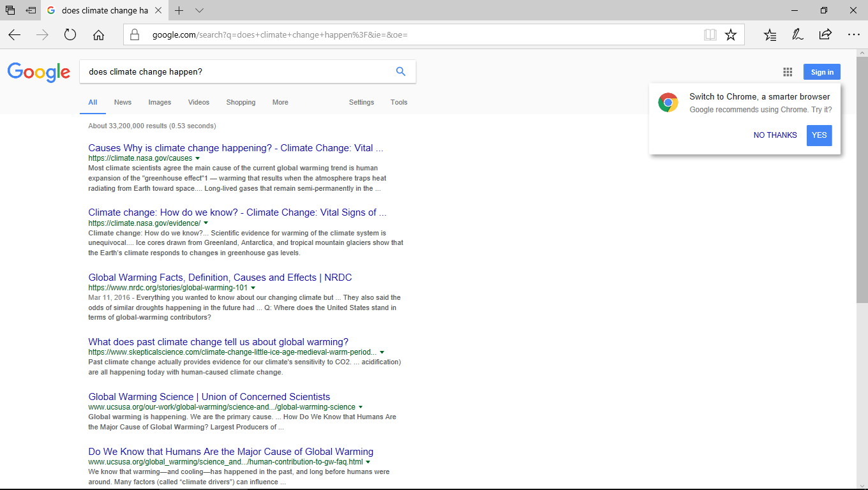Open 'What does past climate change tell us' result
This screenshot has height=490, width=868.
[218, 342]
